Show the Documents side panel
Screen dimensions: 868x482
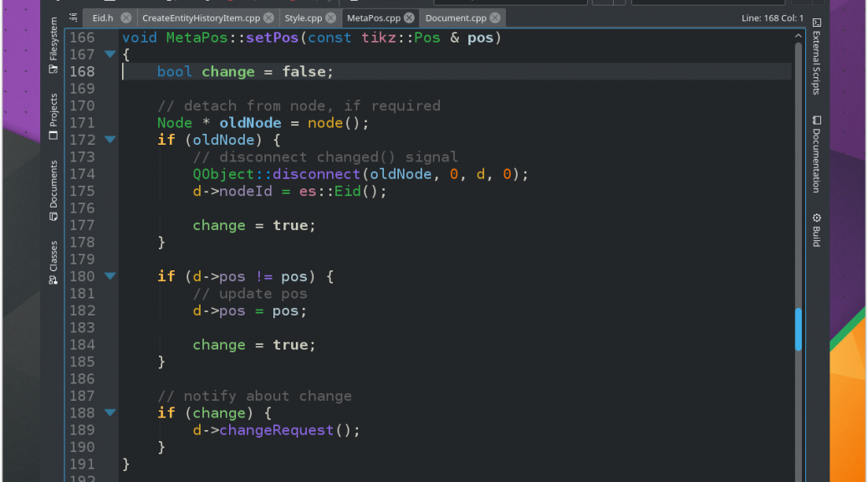(54, 190)
